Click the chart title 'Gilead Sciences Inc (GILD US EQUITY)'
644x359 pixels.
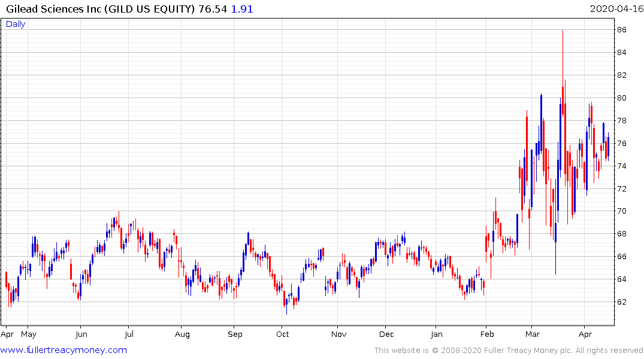click(100, 9)
